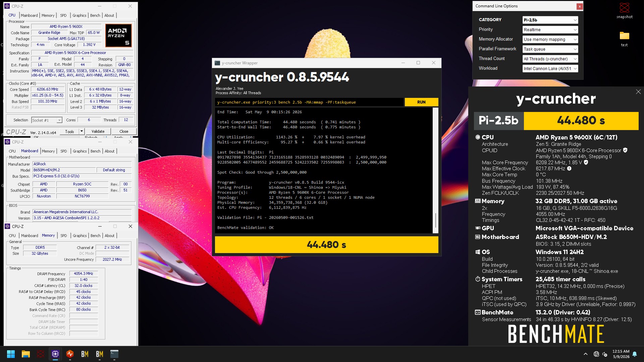
Task: Click the CPUID verified shield icon
Action: point(625,150)
